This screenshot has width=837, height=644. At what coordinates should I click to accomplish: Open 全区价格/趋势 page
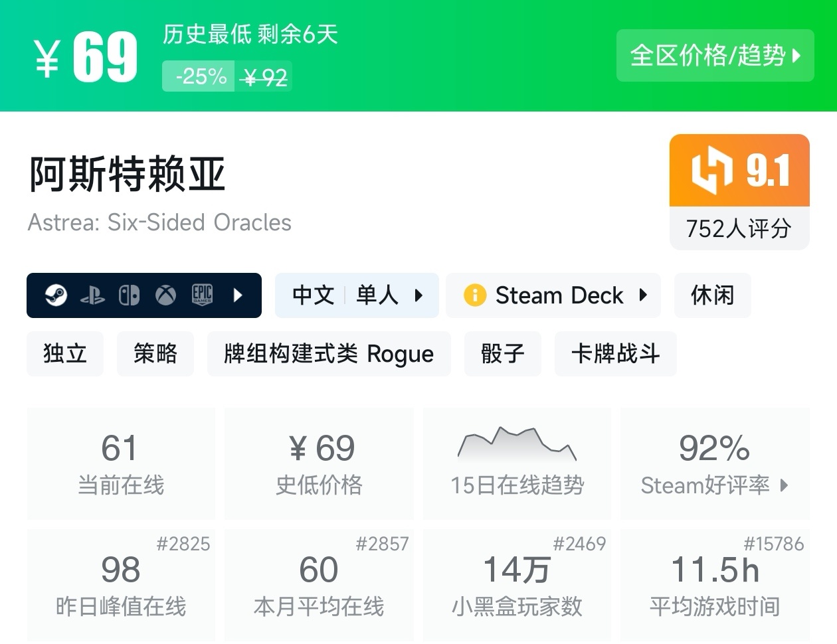[x=715, y=56]
